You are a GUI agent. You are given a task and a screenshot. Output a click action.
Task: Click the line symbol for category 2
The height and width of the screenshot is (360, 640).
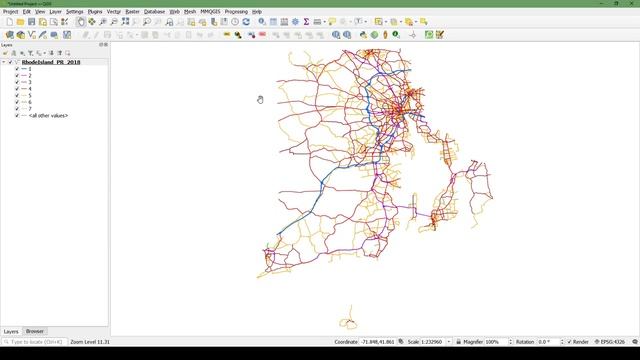24,76
